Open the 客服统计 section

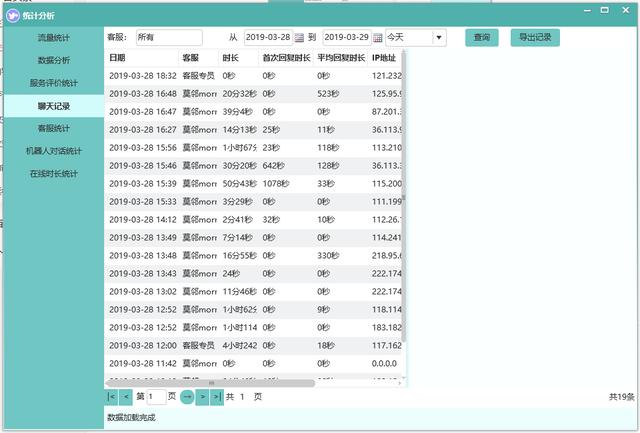click(x=53, y=129)
